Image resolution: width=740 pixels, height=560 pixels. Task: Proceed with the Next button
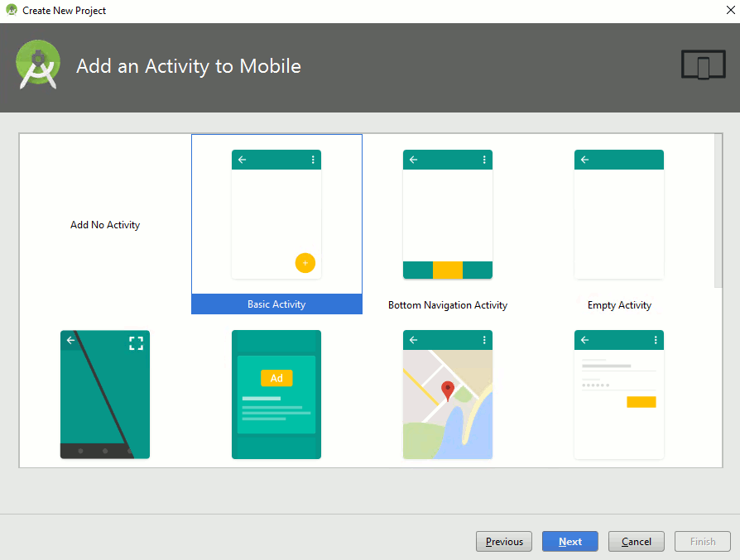point(570,542)
